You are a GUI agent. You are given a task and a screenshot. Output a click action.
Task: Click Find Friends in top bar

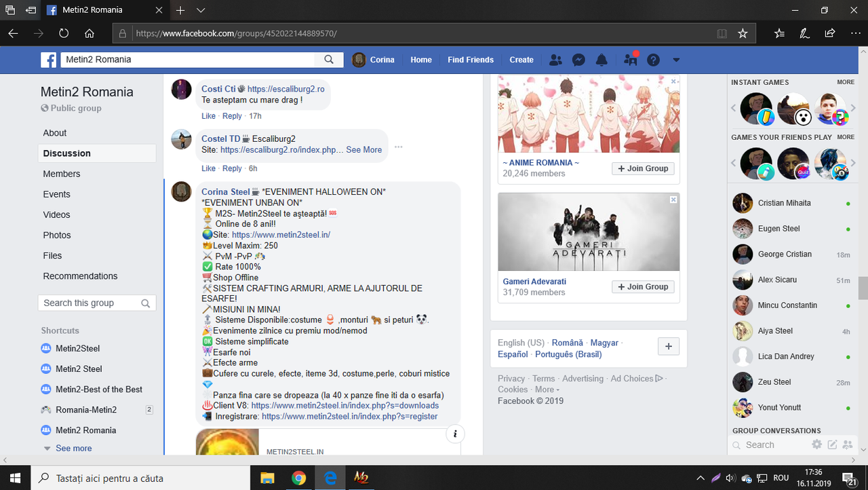tap(471, 60)
